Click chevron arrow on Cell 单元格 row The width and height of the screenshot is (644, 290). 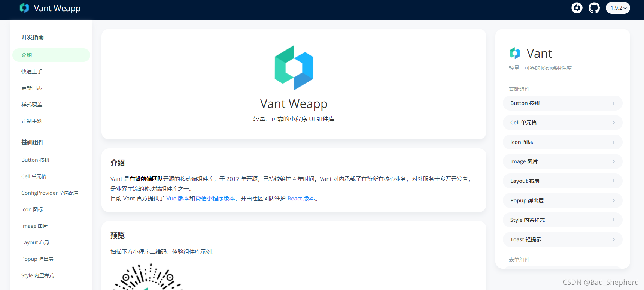(613, 123)
